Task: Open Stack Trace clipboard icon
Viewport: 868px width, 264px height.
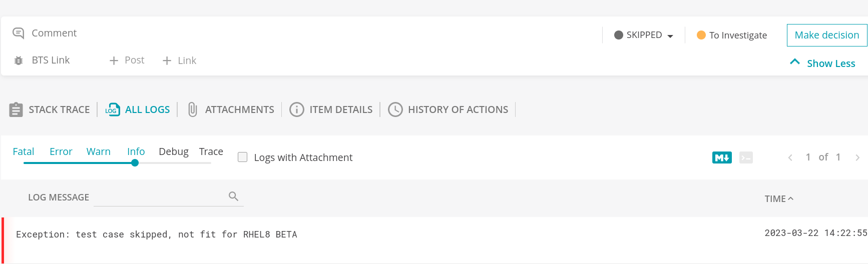Action: tap(16, 109)
